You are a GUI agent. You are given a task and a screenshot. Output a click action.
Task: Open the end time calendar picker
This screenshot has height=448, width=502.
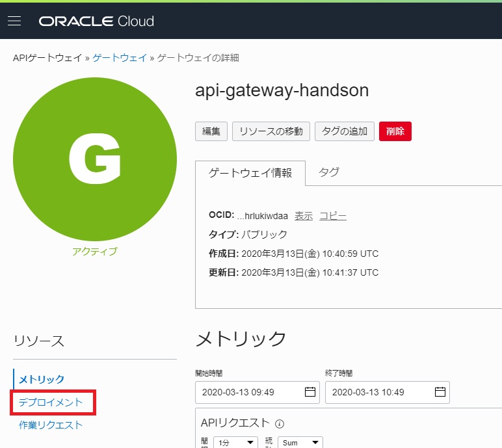(440, 392)
